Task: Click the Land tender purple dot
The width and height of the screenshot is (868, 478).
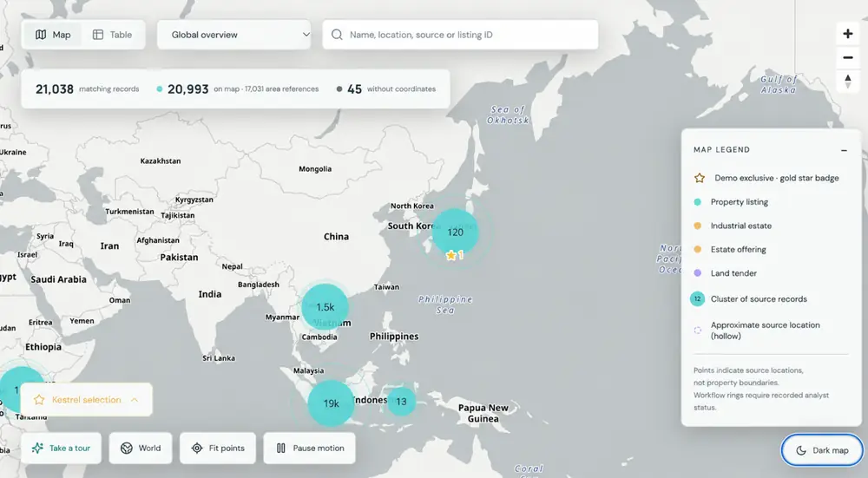Action: 698,273
